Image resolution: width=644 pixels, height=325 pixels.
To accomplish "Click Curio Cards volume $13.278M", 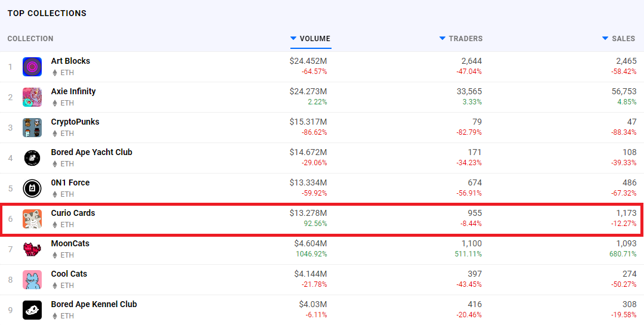I will 308,213.
